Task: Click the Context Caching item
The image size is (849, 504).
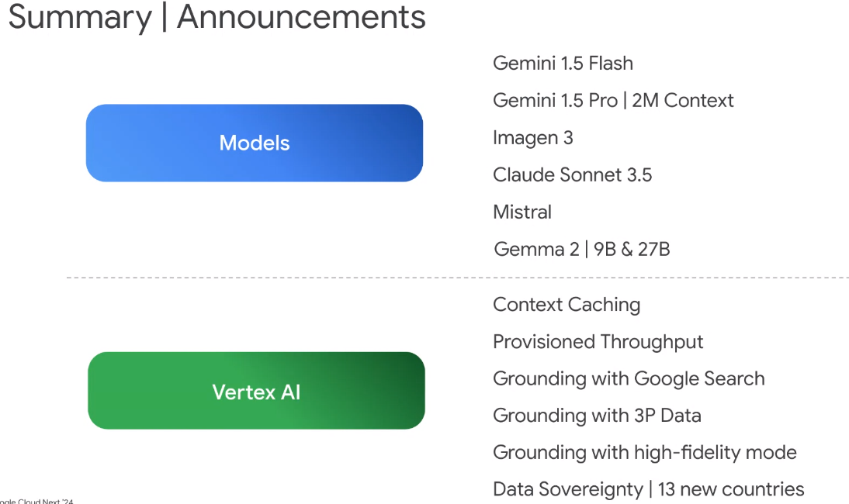Action: 567,305
